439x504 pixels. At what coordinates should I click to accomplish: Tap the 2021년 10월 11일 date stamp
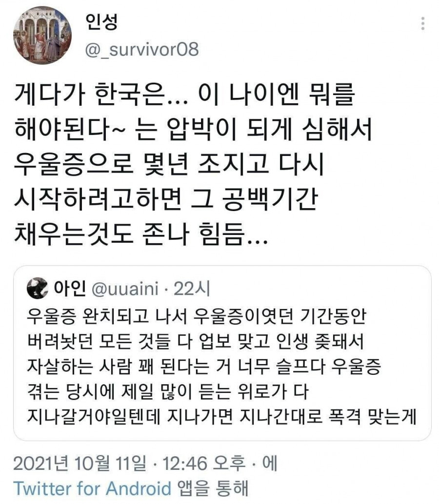point(80,463)
